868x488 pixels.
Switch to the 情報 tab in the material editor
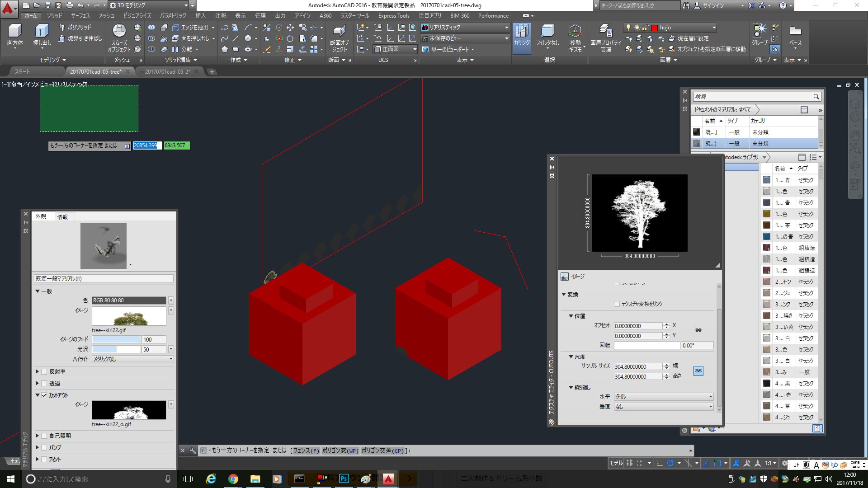tap(62, 217)
